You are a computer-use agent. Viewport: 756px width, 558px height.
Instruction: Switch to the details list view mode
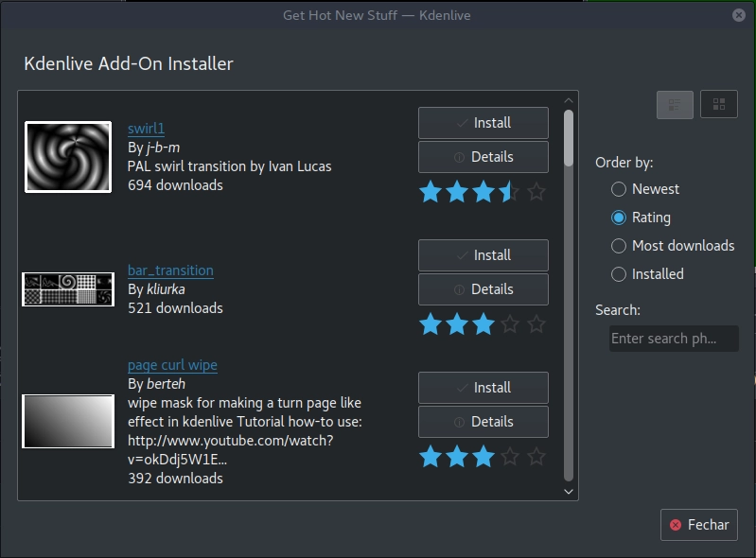point(675,104)
